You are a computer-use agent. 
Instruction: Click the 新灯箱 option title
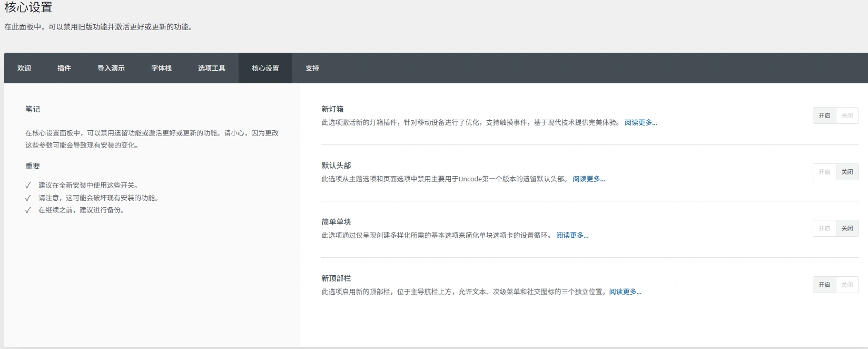[332, 109]
